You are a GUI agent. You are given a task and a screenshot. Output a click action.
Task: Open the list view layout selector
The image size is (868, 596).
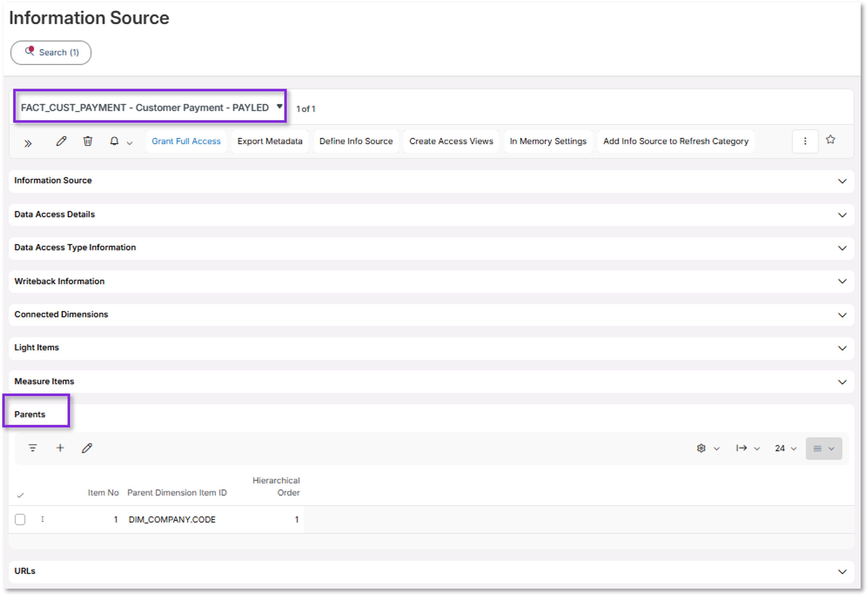point(823,448)
